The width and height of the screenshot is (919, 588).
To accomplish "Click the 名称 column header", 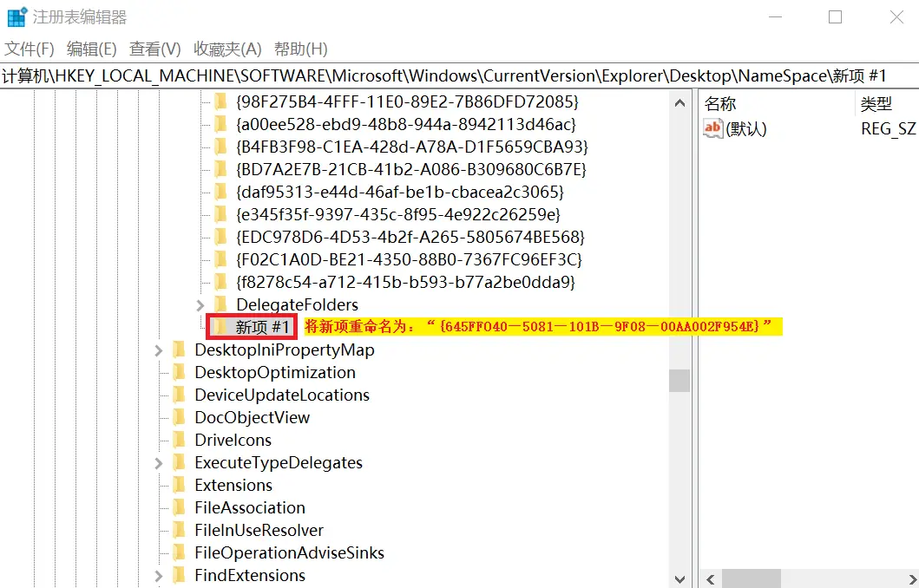I will 720,104.
